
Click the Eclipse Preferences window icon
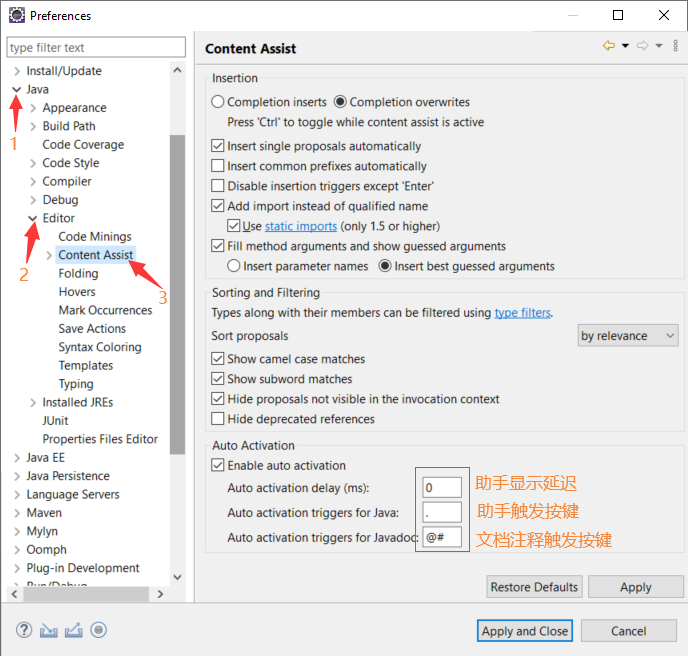(17, 15)
